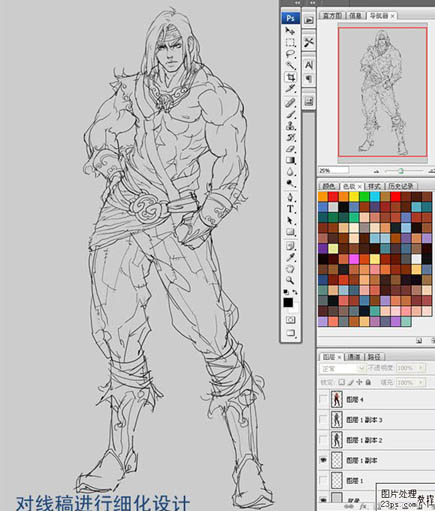Viewport: 435px width, 511px height.
Task: Switch to the 通道 channels tab
Action: [354, 357]
